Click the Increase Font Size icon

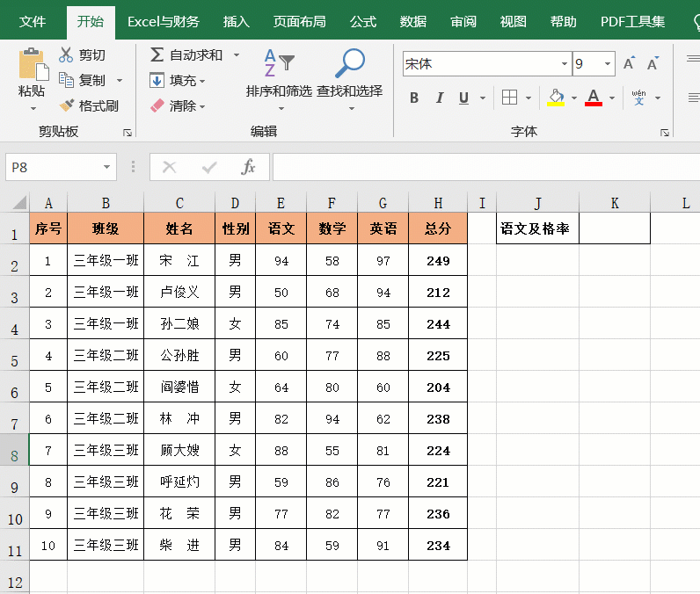(x=629, y=64)
